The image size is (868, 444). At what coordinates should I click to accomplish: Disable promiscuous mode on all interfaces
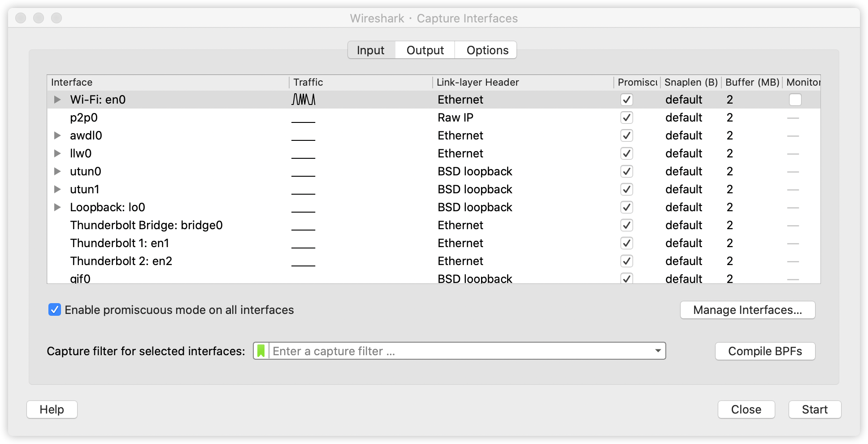click(x=54, y=310)
